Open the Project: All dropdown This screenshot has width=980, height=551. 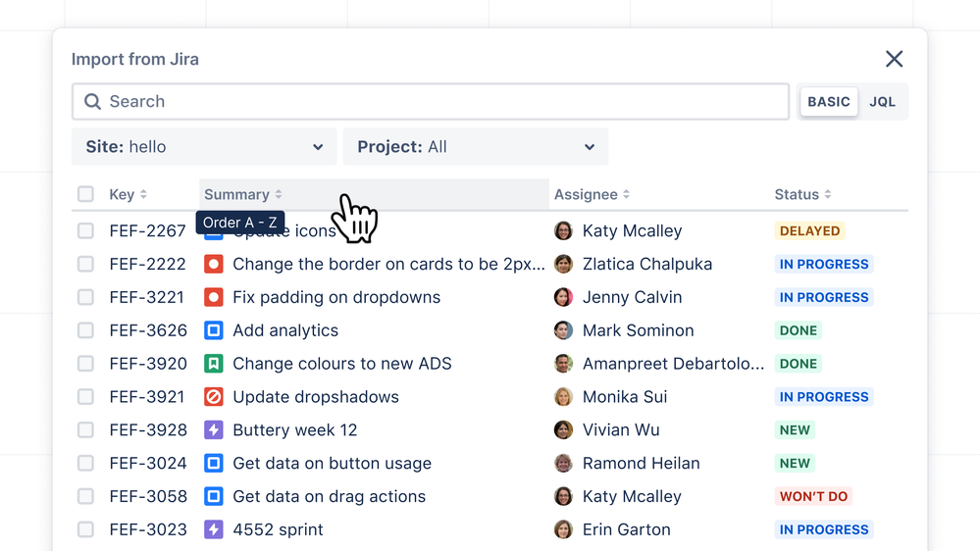476,147
